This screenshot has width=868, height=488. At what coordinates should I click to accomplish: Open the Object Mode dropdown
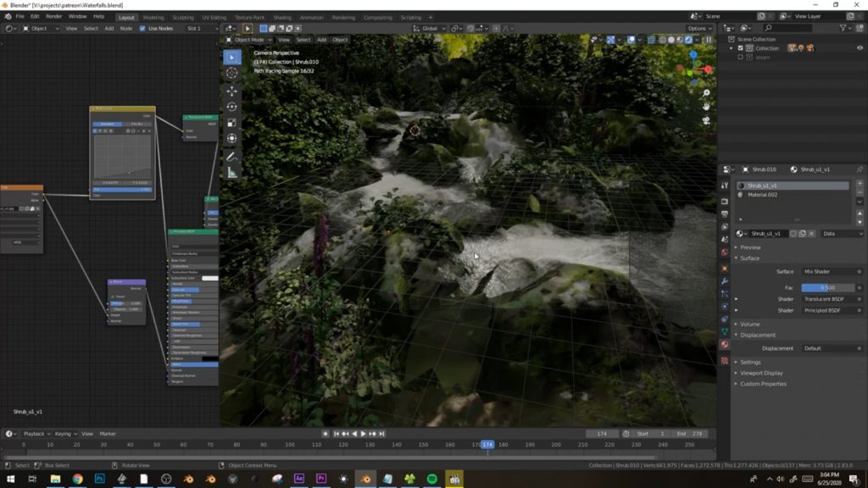click(248, 40)
